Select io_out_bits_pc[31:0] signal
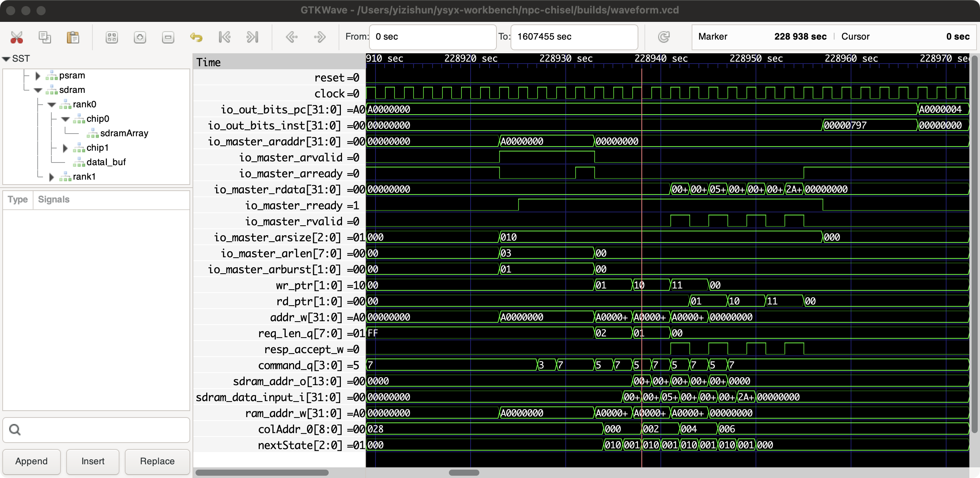 click(x=279, y=110)
